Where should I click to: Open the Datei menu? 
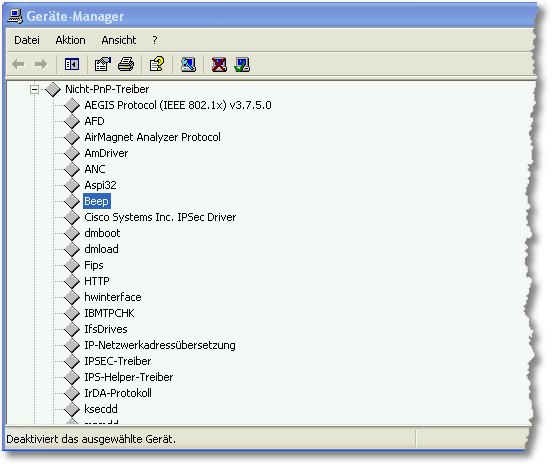(x=27, y=40)
